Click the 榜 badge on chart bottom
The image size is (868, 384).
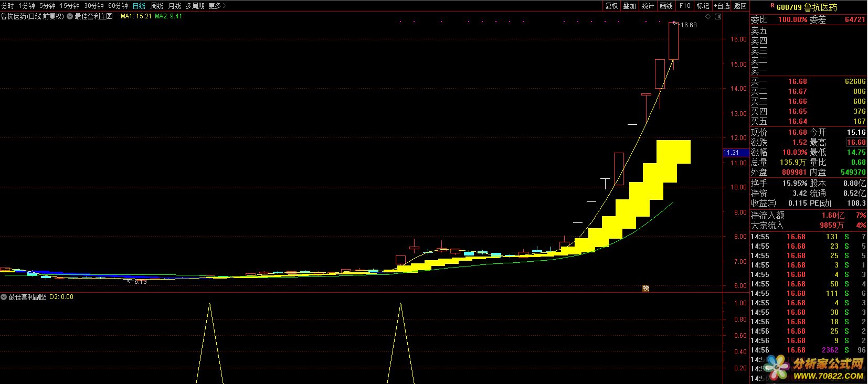646,288
